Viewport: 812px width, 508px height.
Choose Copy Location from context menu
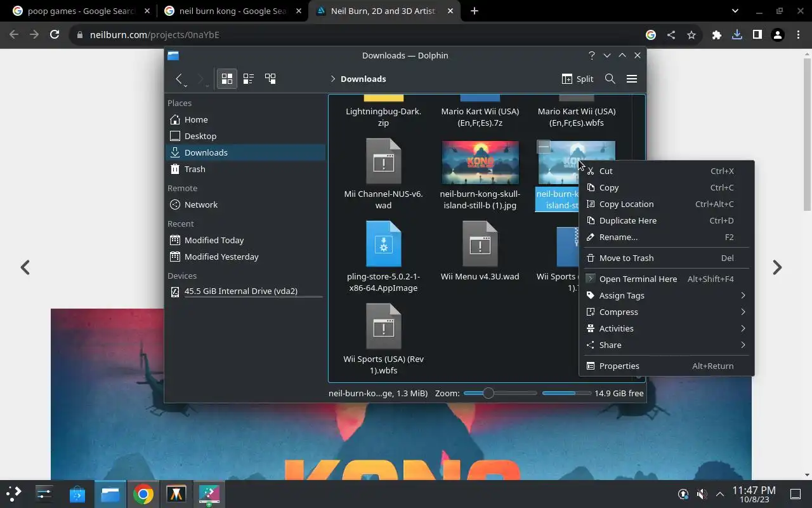click(666, 204)
